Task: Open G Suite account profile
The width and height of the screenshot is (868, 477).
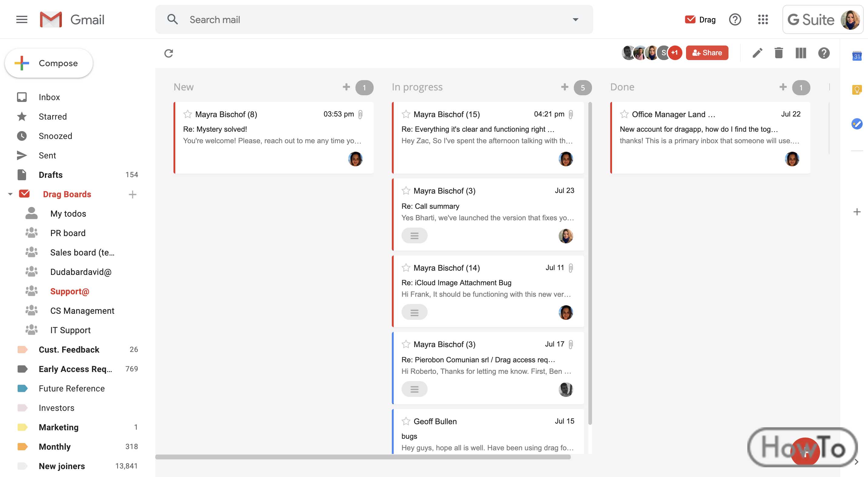Action: tap(823, 19)
